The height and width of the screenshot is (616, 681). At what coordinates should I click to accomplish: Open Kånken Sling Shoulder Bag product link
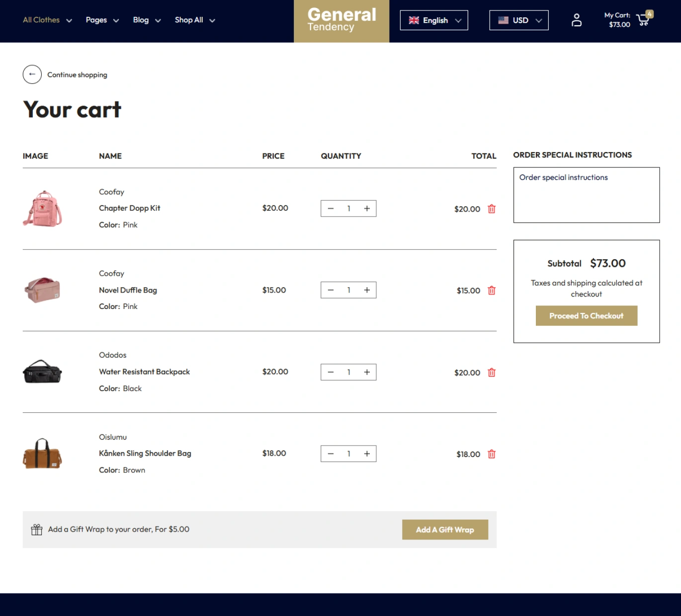(145, 453)
